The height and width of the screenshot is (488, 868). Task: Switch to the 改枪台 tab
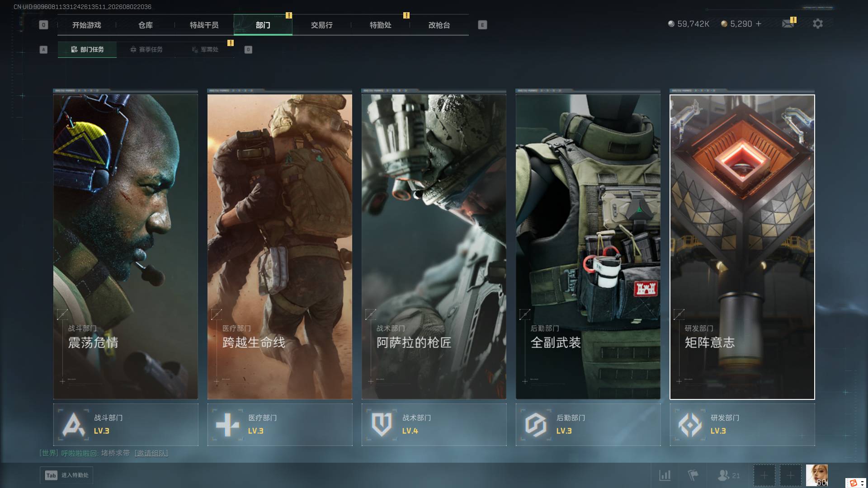click(439, 25)
